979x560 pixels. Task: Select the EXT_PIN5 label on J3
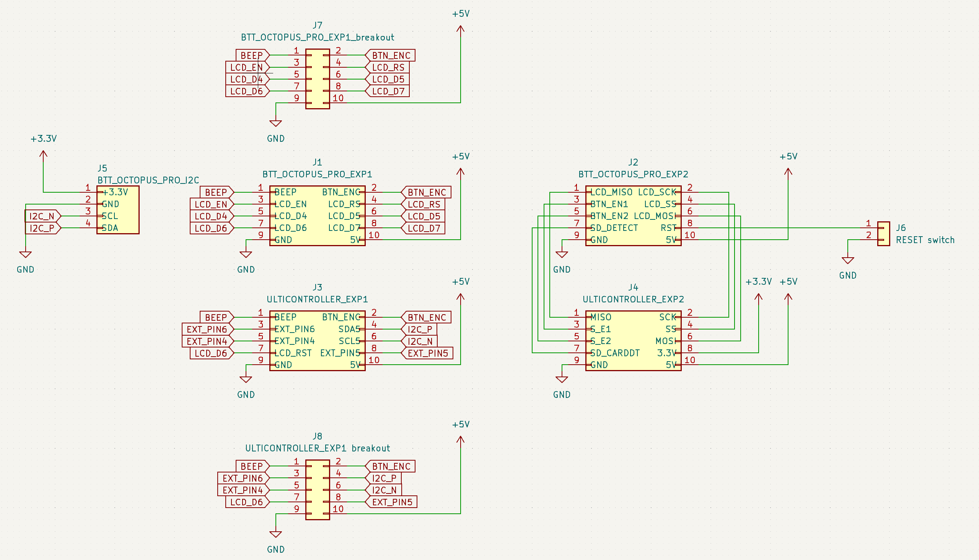point(428,353)
